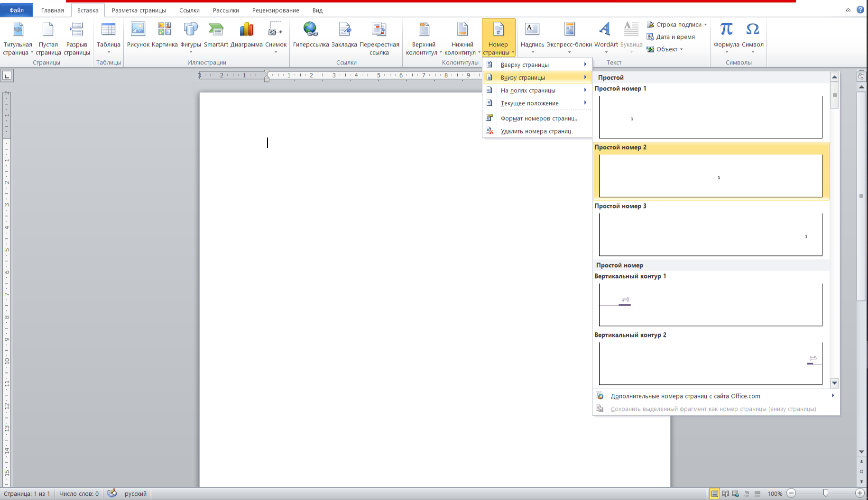Open Дополнительные номера страниц с сайта Office.com
The height and width of the screenshot is (500, 868).
click(685, 396)
